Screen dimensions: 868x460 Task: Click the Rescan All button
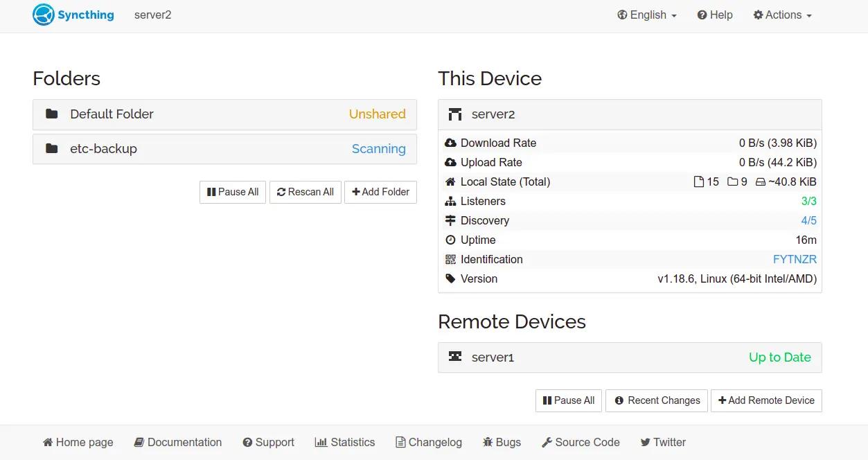305,192
